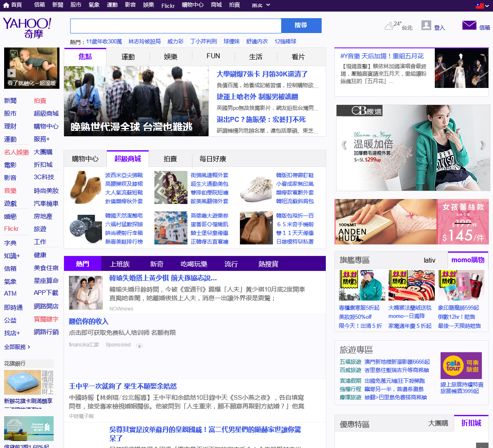Screen dimensions: 493x448
Task: Click hot search term 林志玲被設局
Action: (145, 42)
